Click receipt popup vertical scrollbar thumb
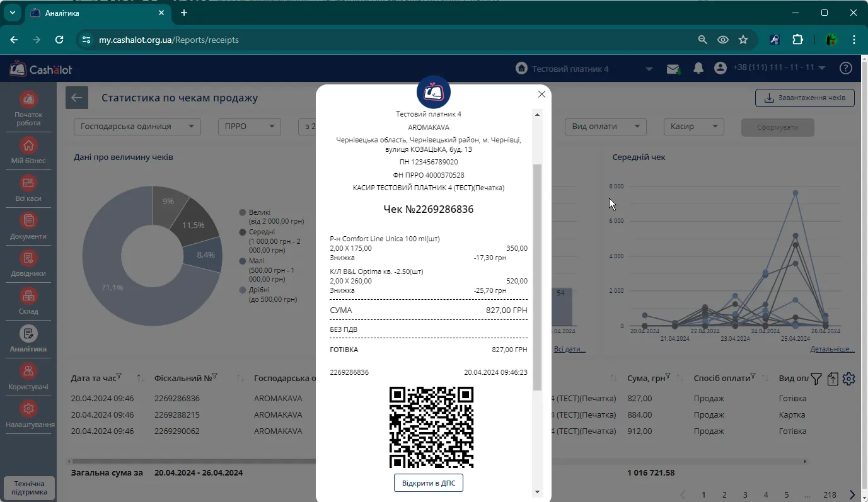 coord(537,277)
